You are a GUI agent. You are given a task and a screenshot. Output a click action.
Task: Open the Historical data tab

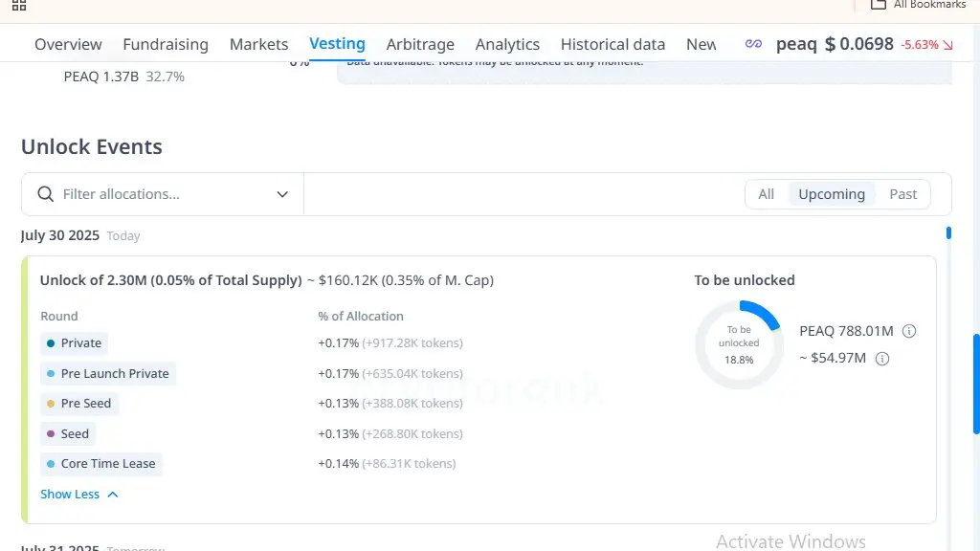pos(612,44)
